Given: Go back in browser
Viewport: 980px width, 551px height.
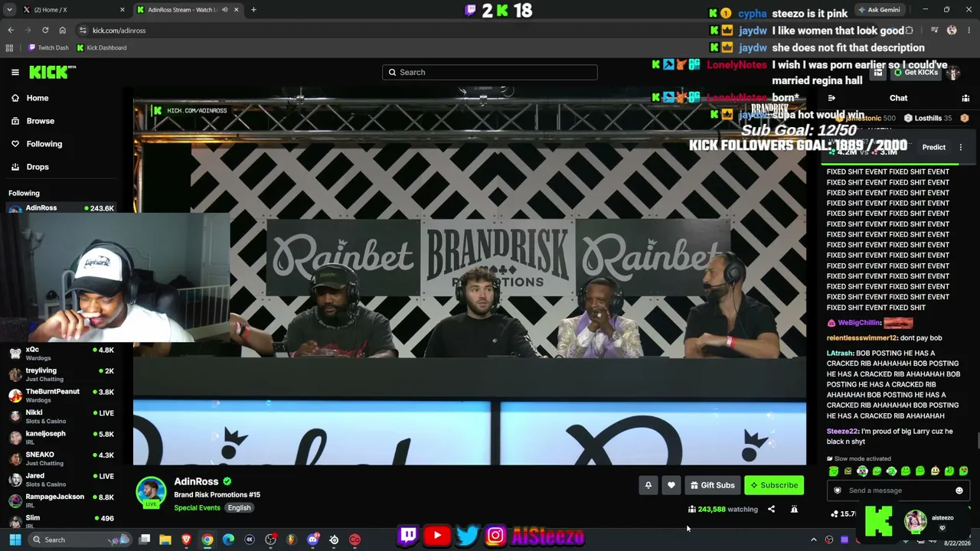Looking at the screenshot, I should (11, 30).
